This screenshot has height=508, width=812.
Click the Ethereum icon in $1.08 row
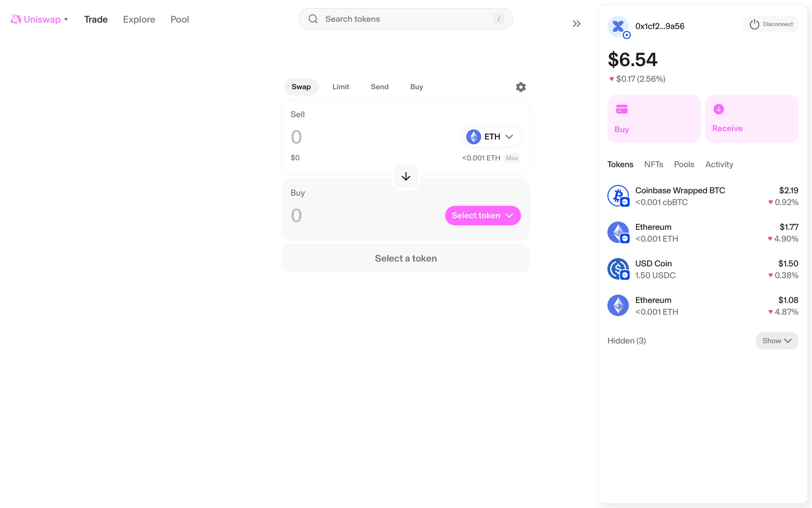pos(618,306)
